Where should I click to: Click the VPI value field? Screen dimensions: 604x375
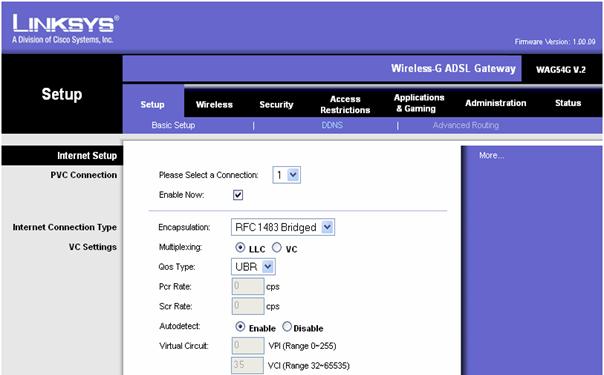pyautogui.click(x=248, y=346)
